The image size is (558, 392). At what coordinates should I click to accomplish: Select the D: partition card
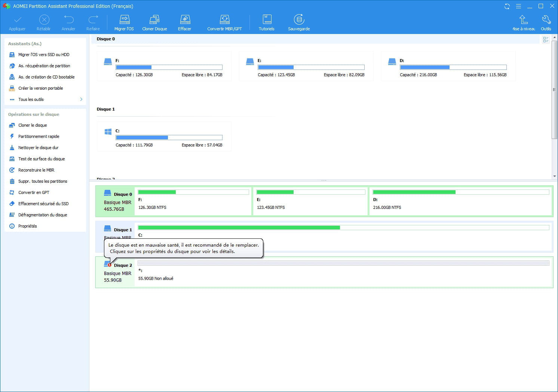point(448,66)
